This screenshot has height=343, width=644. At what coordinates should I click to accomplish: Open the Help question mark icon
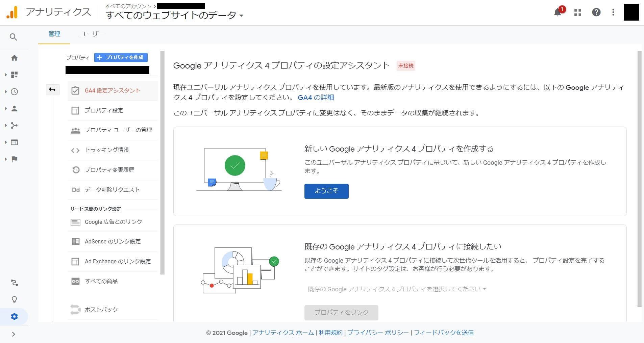596,12
